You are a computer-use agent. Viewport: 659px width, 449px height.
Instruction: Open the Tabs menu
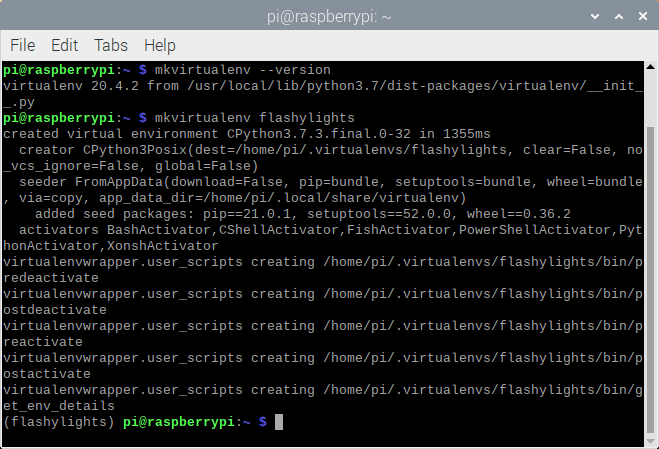pos(110,45)
